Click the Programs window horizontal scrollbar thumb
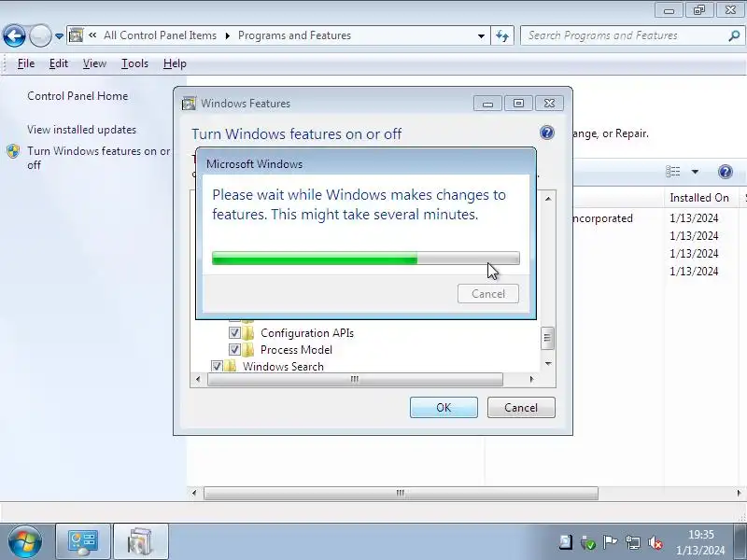Image resolution: width=747 pixels, height=560 pixels. pyautogui.click(x=401, y=493)
